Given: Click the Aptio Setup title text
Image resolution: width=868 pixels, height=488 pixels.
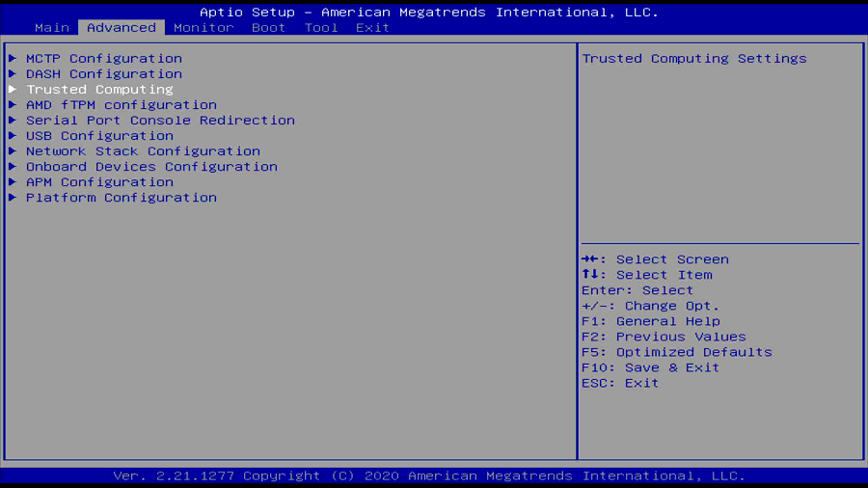Looking at the screenshot, I should click(x=429, y=13).
